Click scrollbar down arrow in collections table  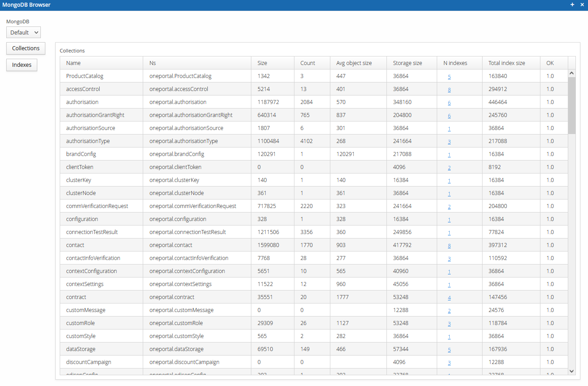point(571,371)
